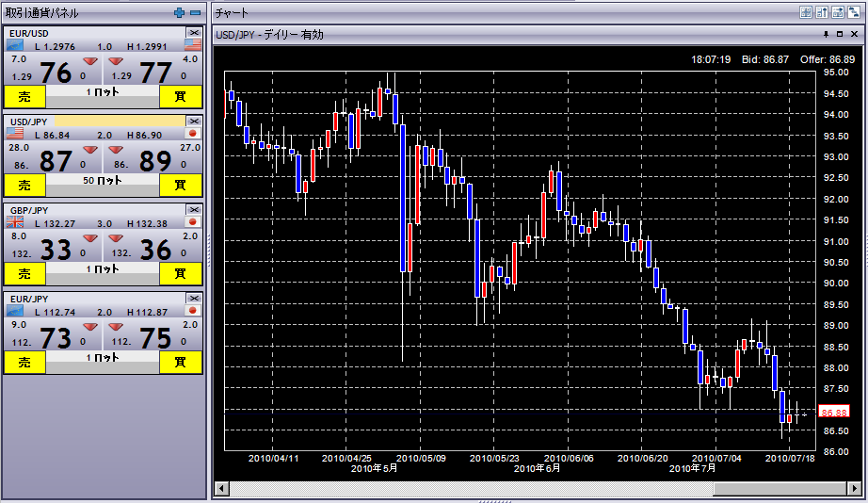Open the USD/JPY 50 lot size field

[104, 180]
